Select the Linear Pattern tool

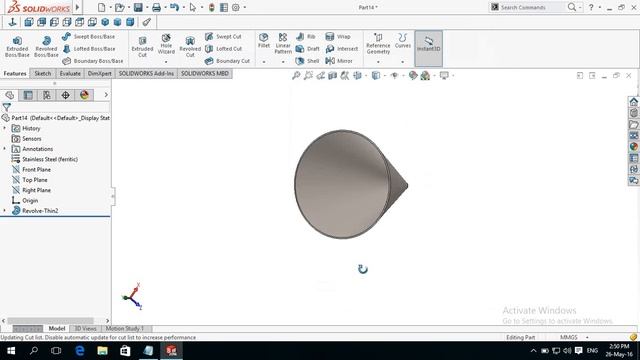[283, 43]
